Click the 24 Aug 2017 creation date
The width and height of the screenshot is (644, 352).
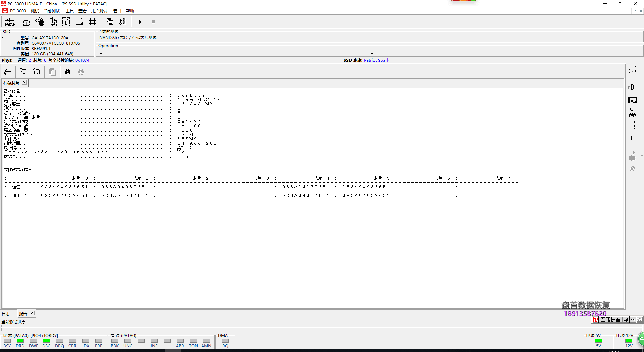tap(199, 143)
